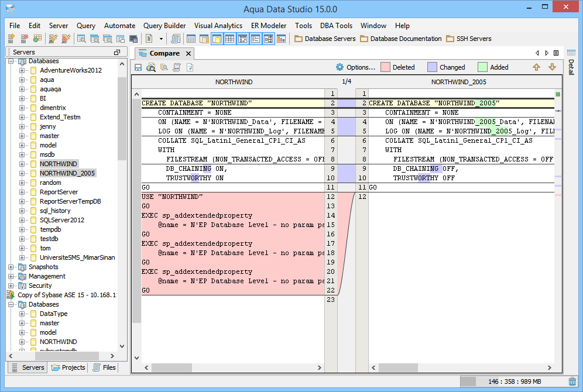Viewport: 583px width, 392px height.
Task: Click the Added color legend swatch
Action: point(482,67)
